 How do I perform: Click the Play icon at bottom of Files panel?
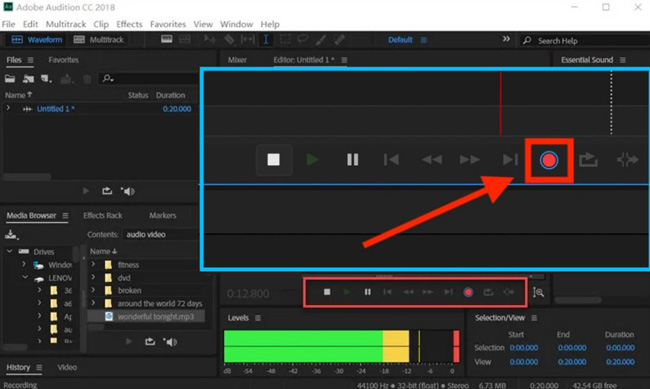[86, 191]
